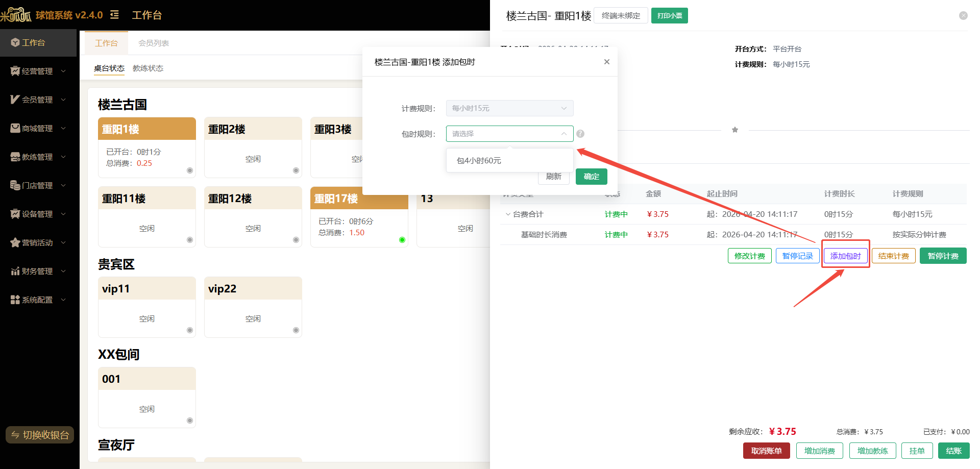Image resolution: width=980 pixels, height=469 pixels.
Task: Click 挂单 button
Action: pyautogui.click(x=917, y=451)
